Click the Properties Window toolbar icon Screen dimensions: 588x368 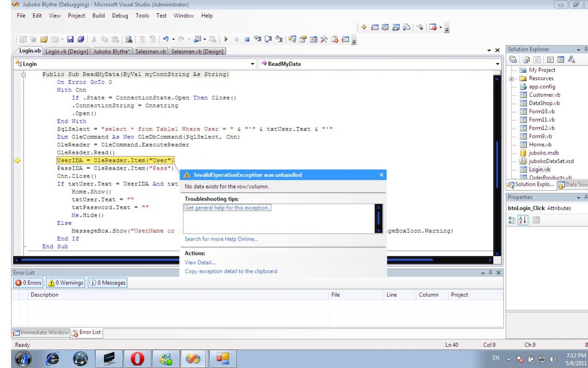coord(302,40)
